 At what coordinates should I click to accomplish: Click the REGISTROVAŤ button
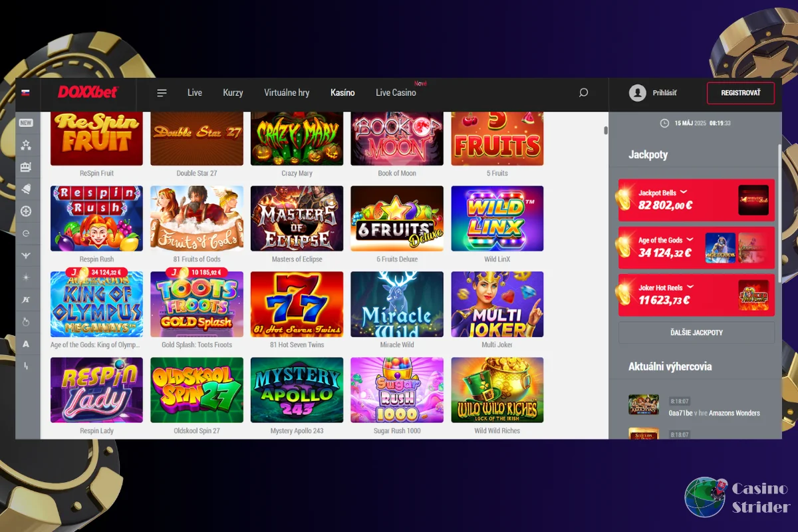pos(741,93)
